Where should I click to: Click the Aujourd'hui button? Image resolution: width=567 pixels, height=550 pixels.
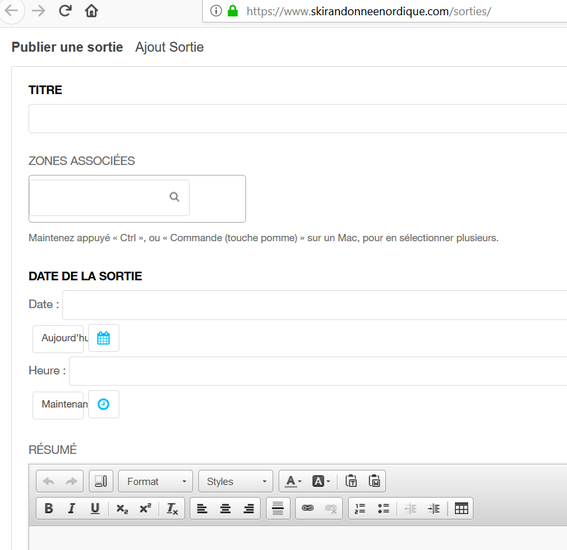point(58,338)
